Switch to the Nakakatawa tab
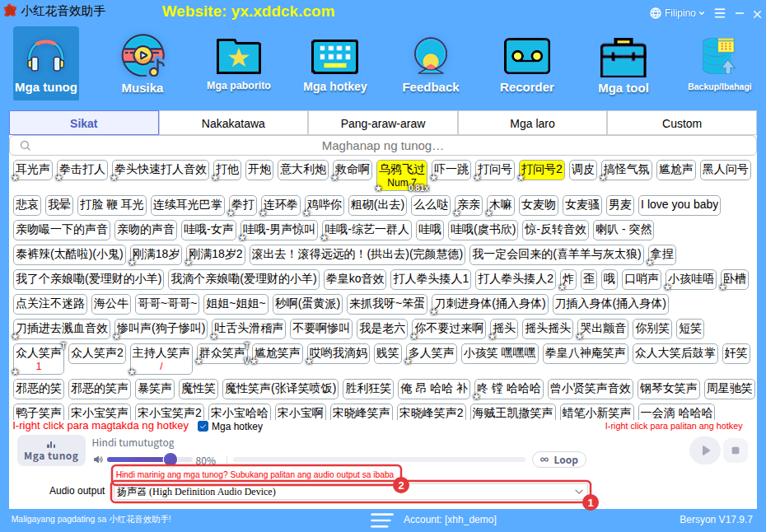Viewport: 766px width, 532px height. tap(233, 124)
